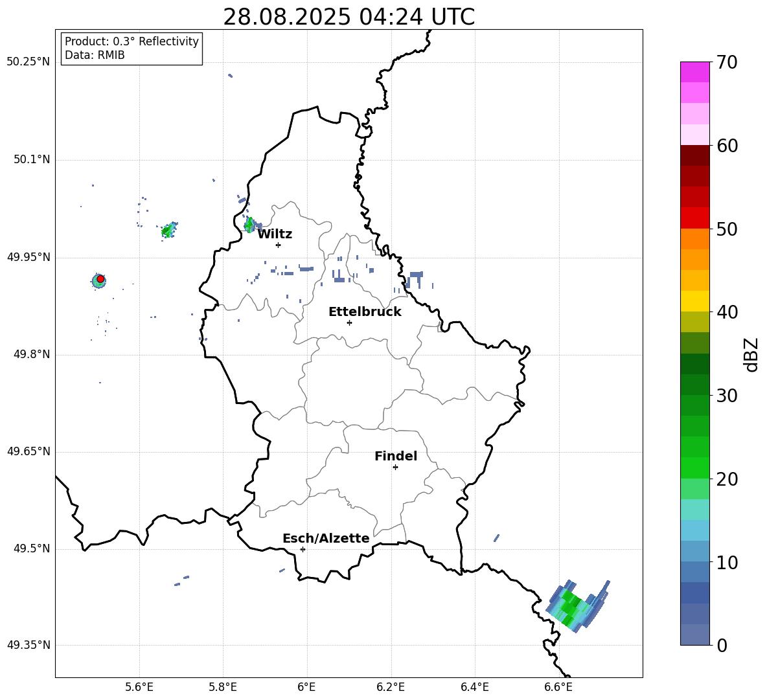
Task: Click the 49.95°N latitude label
Action: tap(28, 257)
